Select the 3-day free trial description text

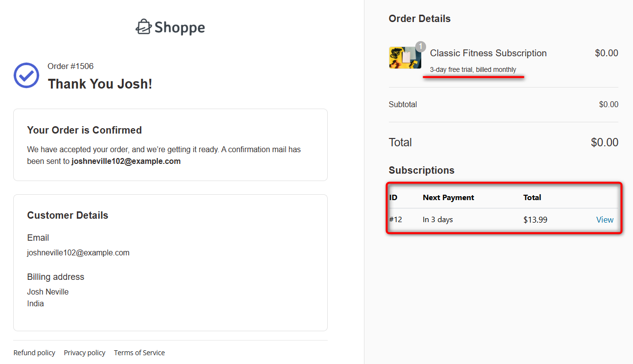click(473, 69)
